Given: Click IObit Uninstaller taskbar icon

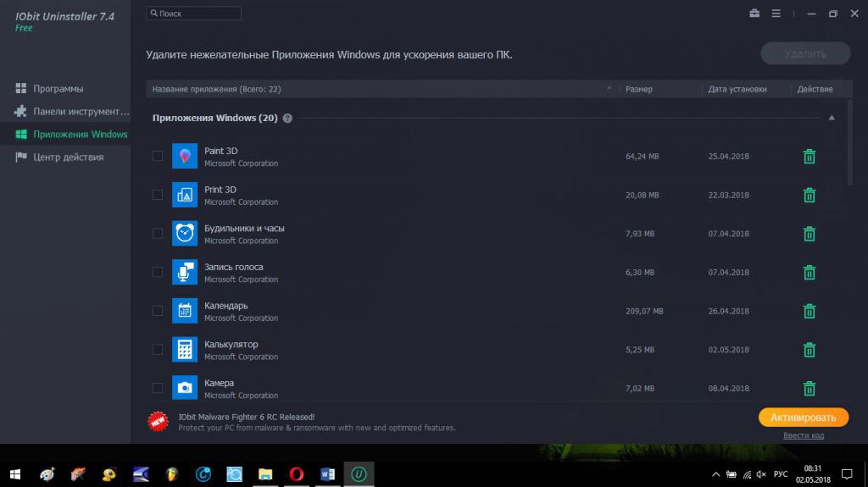Looking at the screenshot, I should point(359,474).
